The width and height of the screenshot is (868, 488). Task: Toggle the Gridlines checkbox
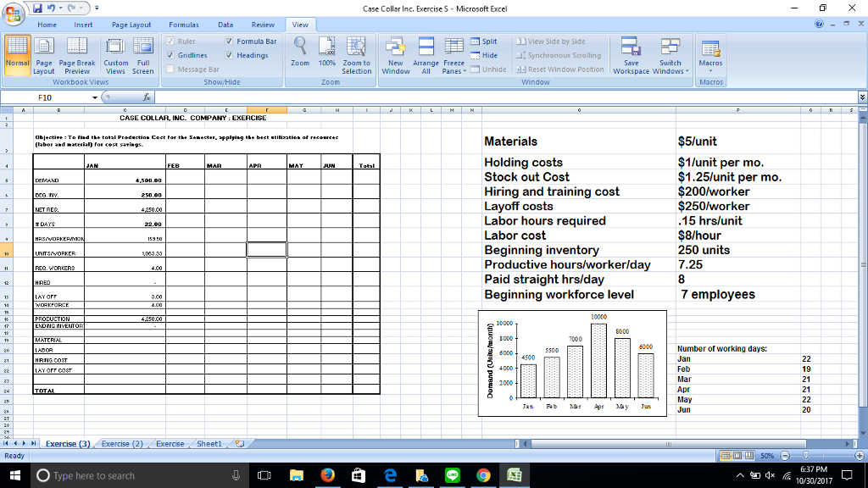[173, 55]
